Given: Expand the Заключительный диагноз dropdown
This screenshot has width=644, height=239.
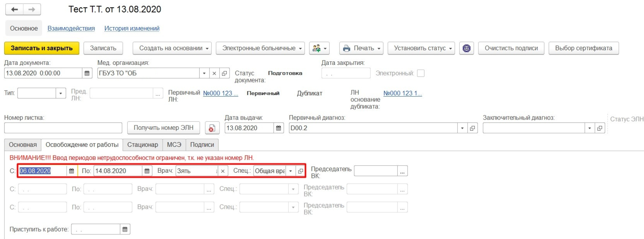Looking at the screenshot, I should pyautogui.click(x=590, y=128).
